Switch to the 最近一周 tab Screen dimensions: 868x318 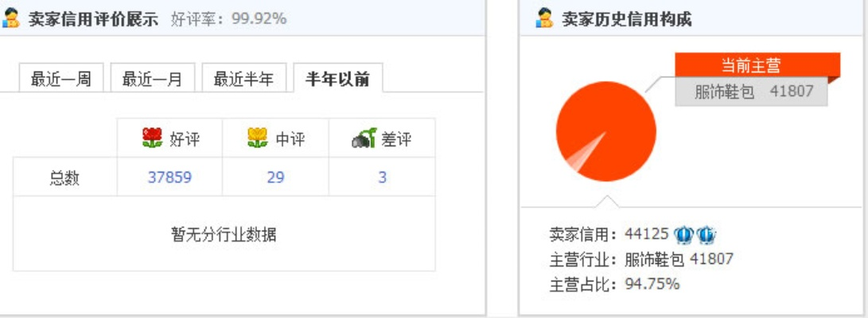coord(60,79)
